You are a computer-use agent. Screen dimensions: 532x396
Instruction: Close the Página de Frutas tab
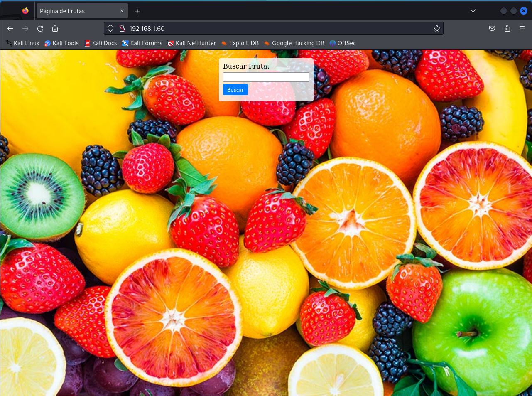point(122,11)
